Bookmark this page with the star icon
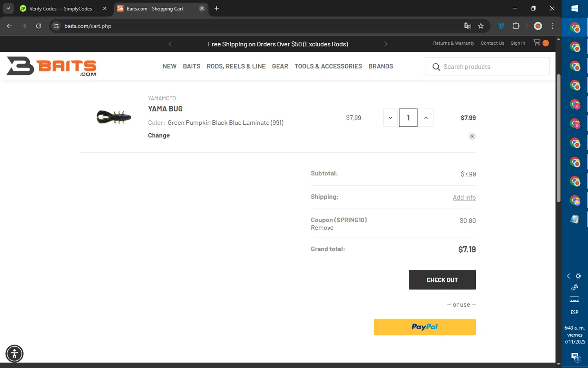Screen dimensions: 588x368 pos(481,26)
